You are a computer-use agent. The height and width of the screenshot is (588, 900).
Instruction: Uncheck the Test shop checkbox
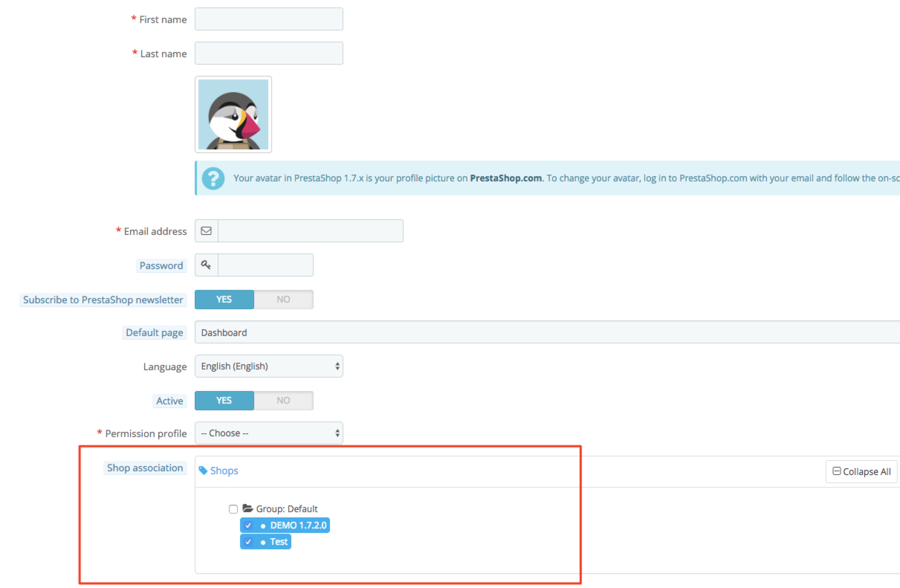click(x=248, y=542)
